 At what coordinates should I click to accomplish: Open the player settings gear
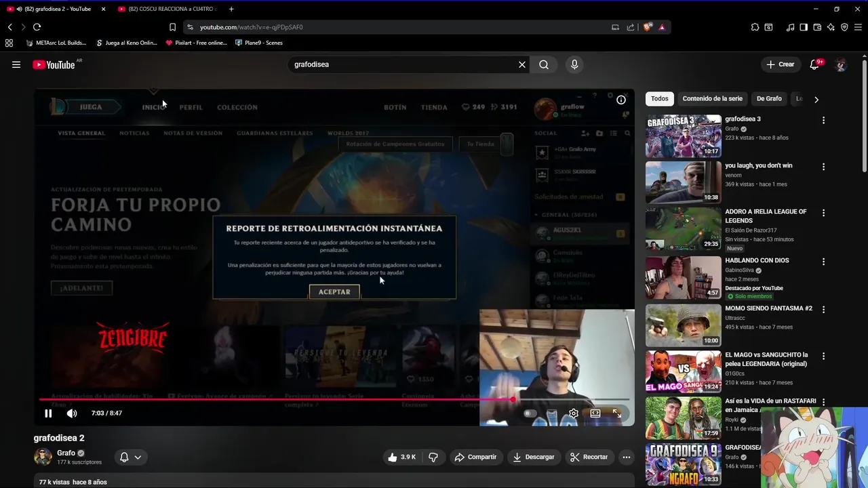(574, 413)
